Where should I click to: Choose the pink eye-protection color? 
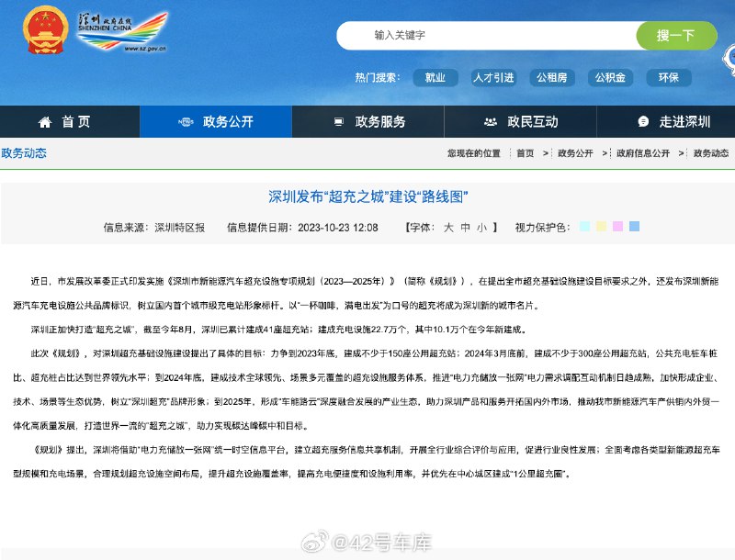[x=617, y=227]
